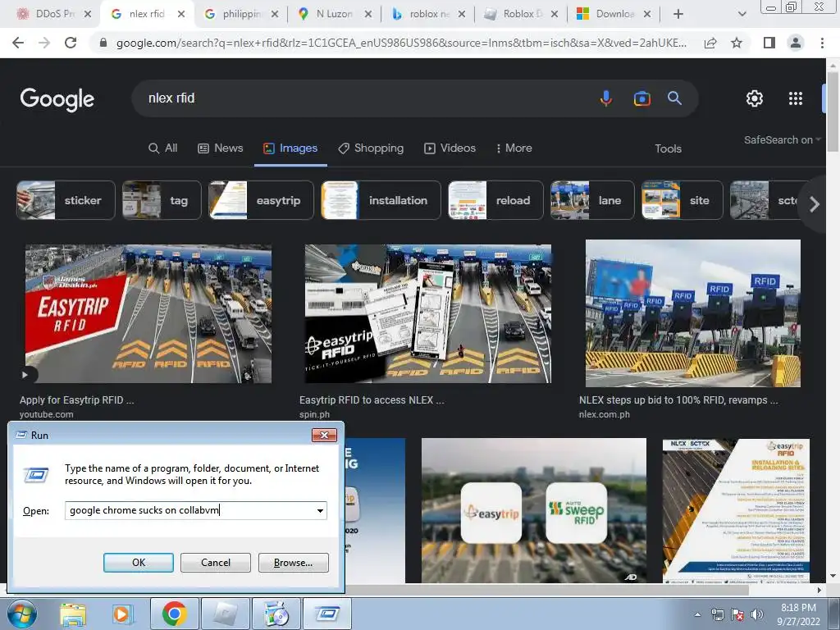
Task: Open the Tools filter options
Action: point(668,149)
